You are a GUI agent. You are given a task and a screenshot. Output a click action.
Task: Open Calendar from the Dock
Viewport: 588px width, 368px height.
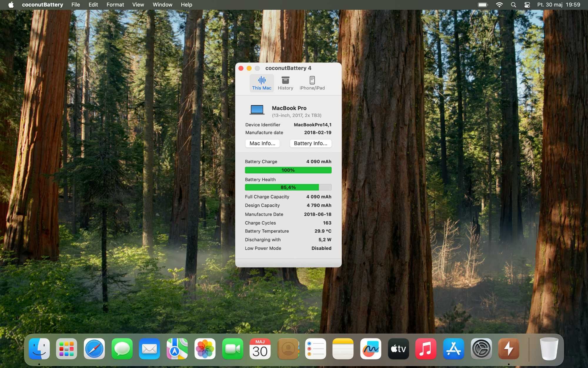pos(260,349)
